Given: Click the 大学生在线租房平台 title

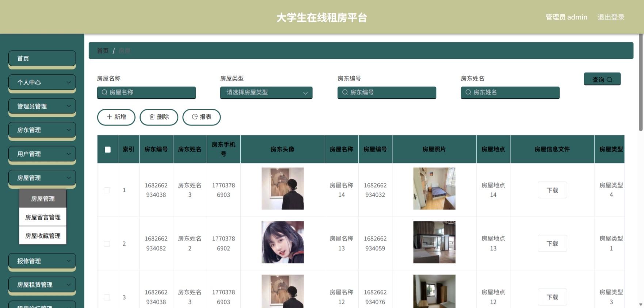Looking at the screenshot, I should [x=321, y=18].
